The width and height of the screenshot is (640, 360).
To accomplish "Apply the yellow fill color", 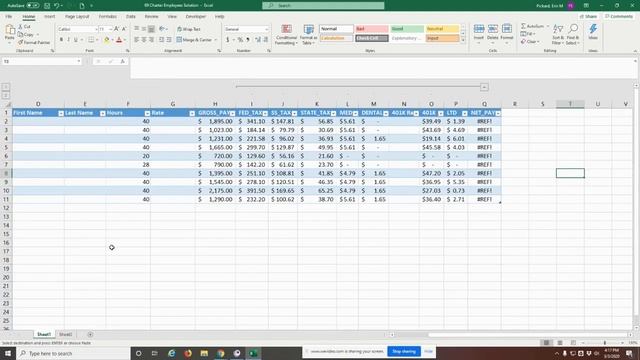I will point(107,40).
